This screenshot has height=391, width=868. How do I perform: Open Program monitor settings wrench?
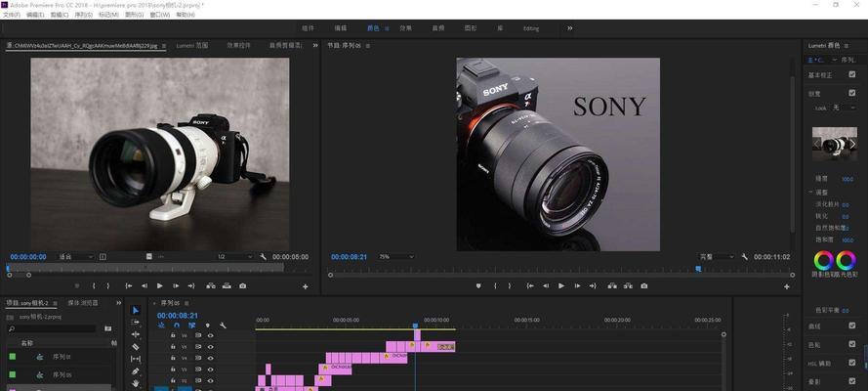point(745,257)
